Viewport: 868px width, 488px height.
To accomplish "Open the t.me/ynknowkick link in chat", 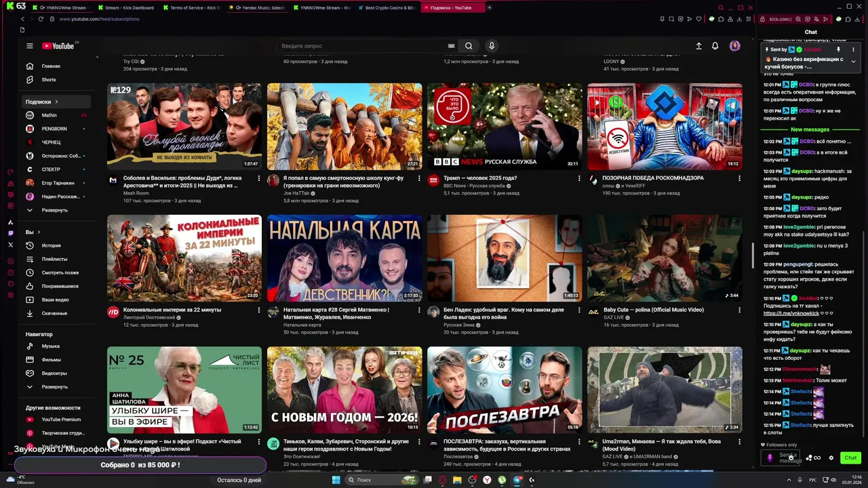I will [x=791, y=313].
